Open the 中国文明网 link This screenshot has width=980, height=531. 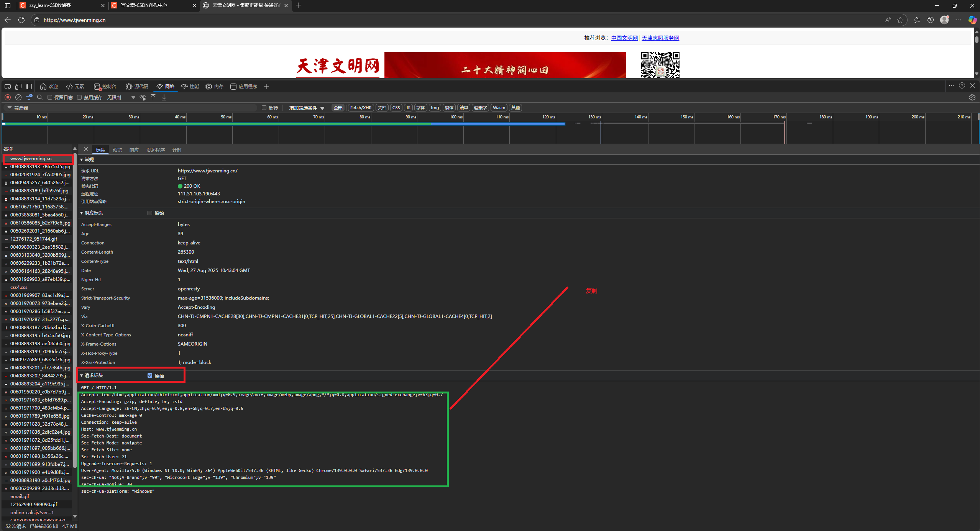624,38
